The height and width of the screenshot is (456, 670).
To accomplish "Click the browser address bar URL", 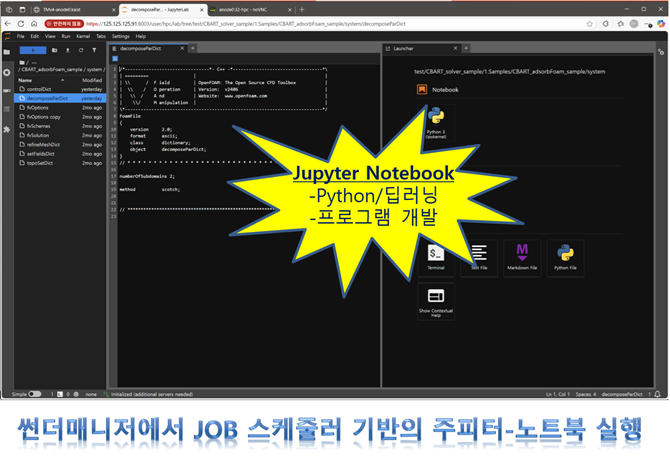I will 246,24.
